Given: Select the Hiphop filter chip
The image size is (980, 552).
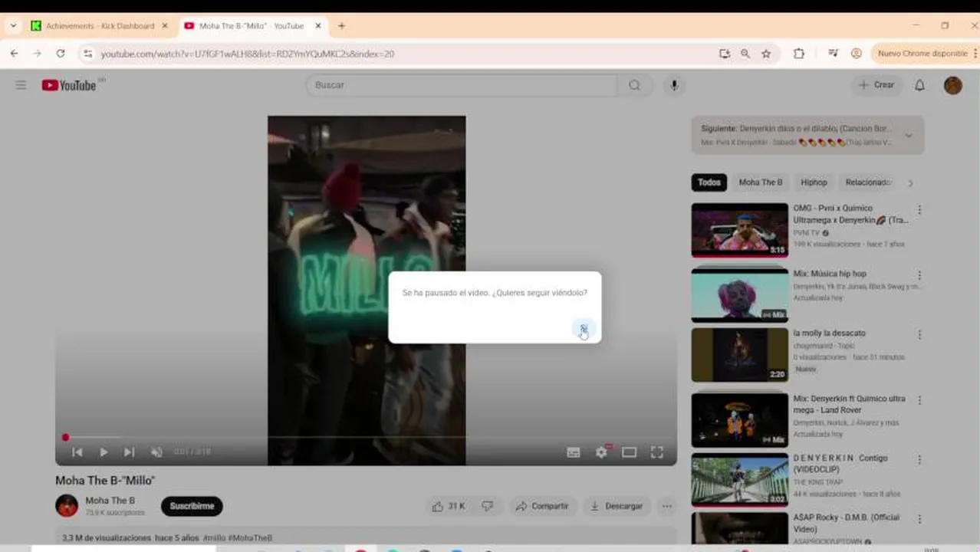Looking at the screenshot, I should [814, 182].
